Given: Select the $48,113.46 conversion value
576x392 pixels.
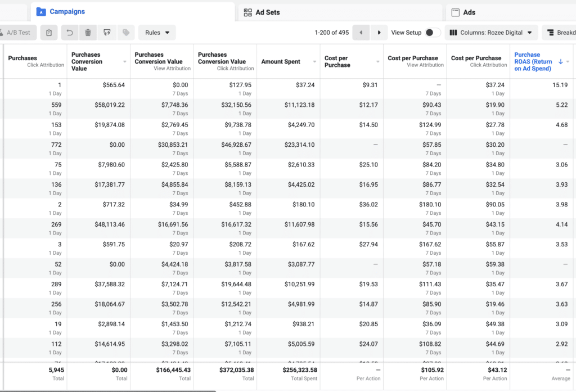Looking at the screenshot, I should (x=110, y=224).
